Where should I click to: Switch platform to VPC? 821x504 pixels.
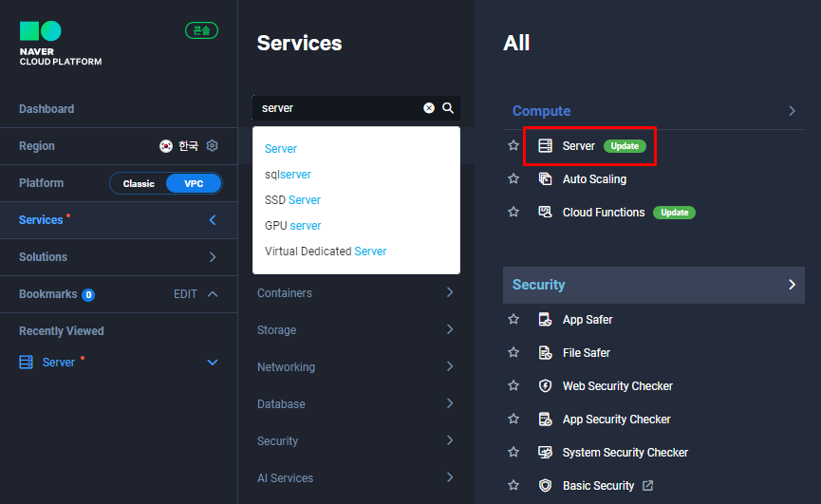click(x=194, y=184)
